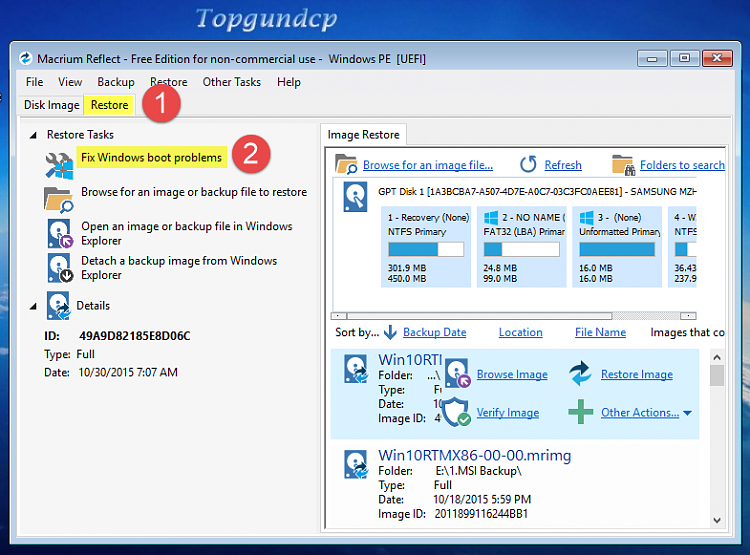
Task: Collapse the Restore Tasks section
Action: (33, 135)
